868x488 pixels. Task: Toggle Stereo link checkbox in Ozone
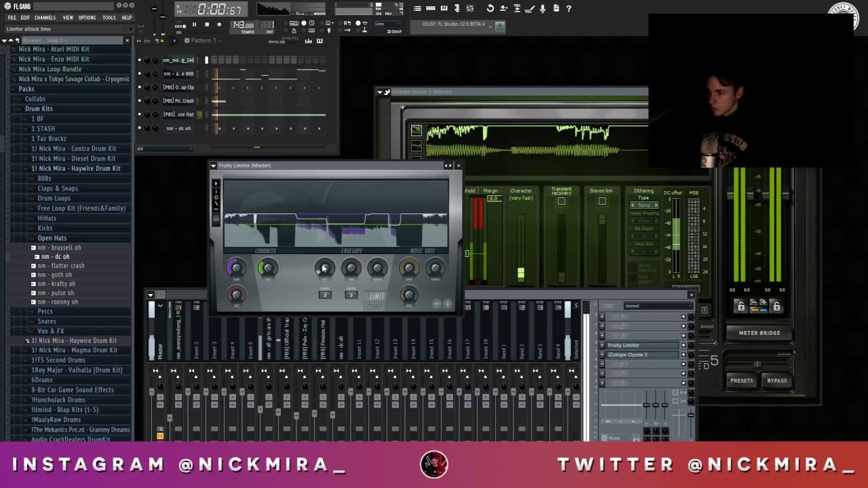point(601,201)
